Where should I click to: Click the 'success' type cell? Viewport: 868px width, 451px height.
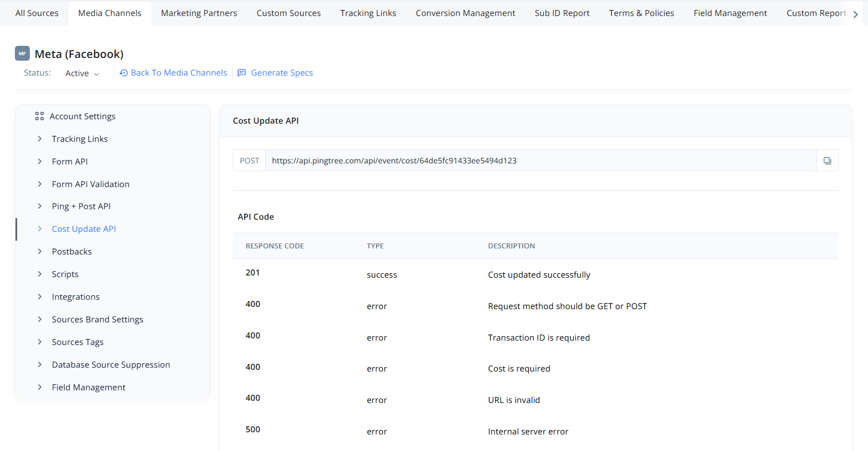click(382, 275)
